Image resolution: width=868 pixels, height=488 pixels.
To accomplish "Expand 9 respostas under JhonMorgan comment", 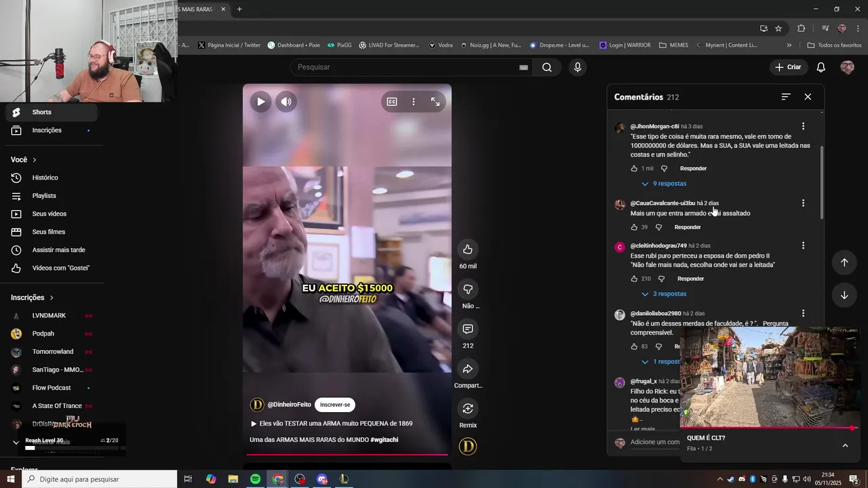I will 664,184.
